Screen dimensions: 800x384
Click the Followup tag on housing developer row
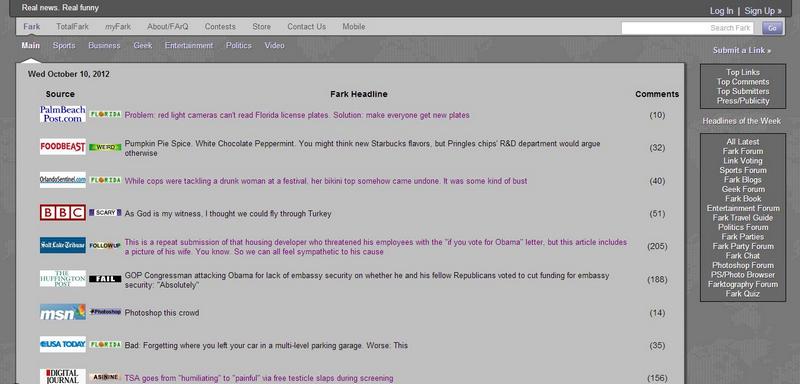[x=105, y=246]
